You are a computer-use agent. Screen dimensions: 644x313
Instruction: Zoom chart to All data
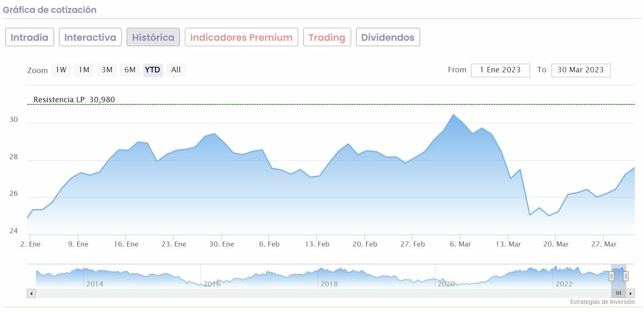tap(176, 70)
